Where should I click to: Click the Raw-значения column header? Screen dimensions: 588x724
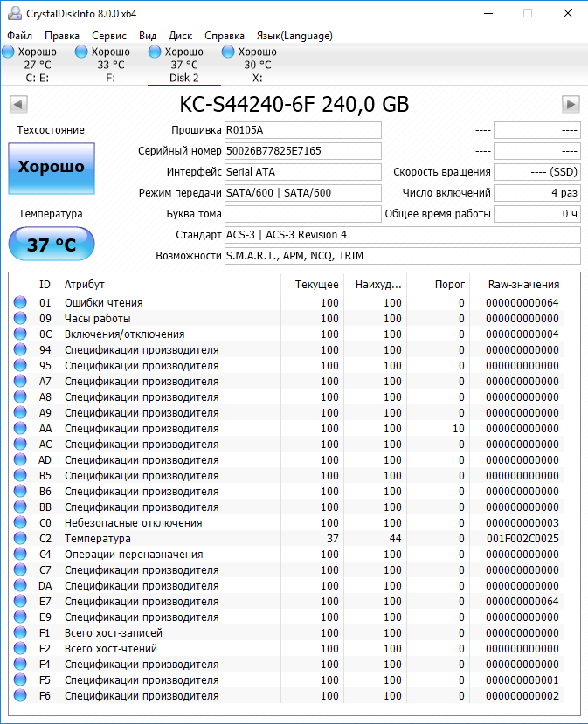517,285
